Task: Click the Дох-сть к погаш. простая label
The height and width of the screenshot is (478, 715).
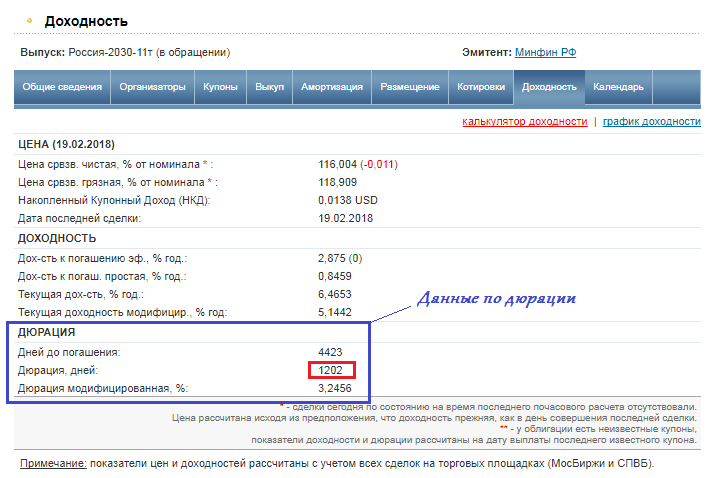Action: pyautogui.click(x=102, y=276)
